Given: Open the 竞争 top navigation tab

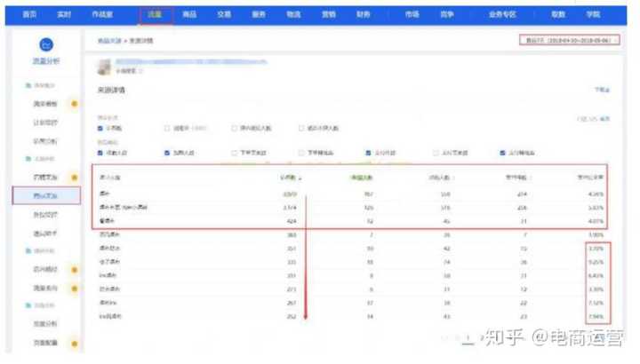Looking at the screenshot, I should point(447,14).
